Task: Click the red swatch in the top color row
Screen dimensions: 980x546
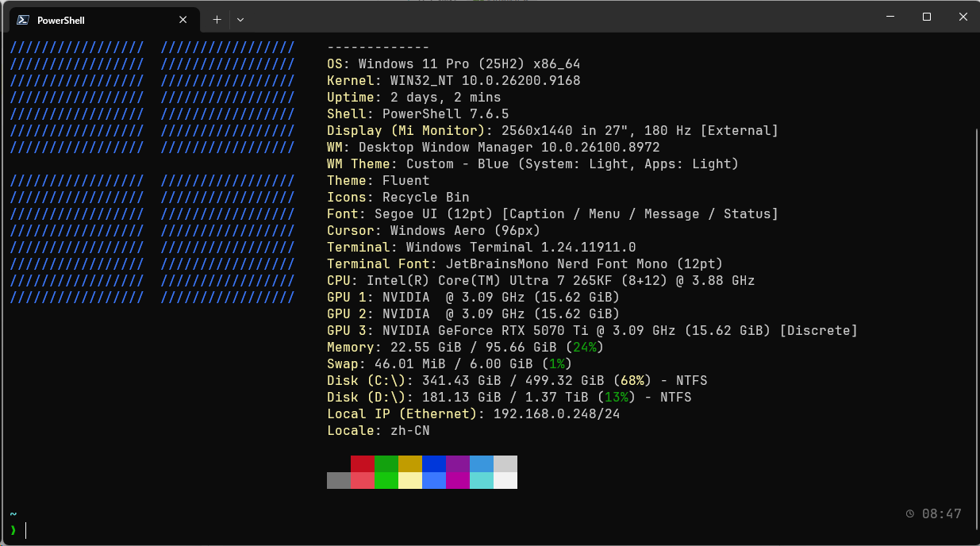Action: coord(363,463)
